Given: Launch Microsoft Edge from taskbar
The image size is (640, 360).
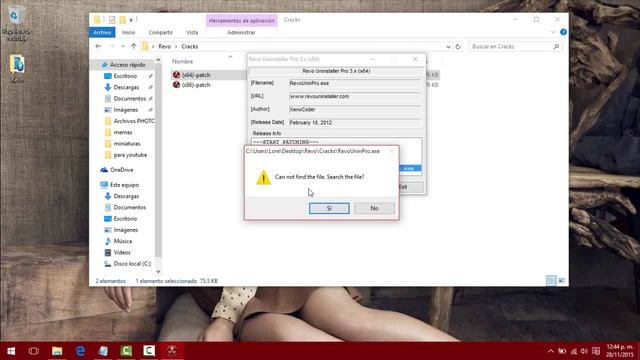Looking at the screenshot, I should pyautogui.click(x=80, y=351).
